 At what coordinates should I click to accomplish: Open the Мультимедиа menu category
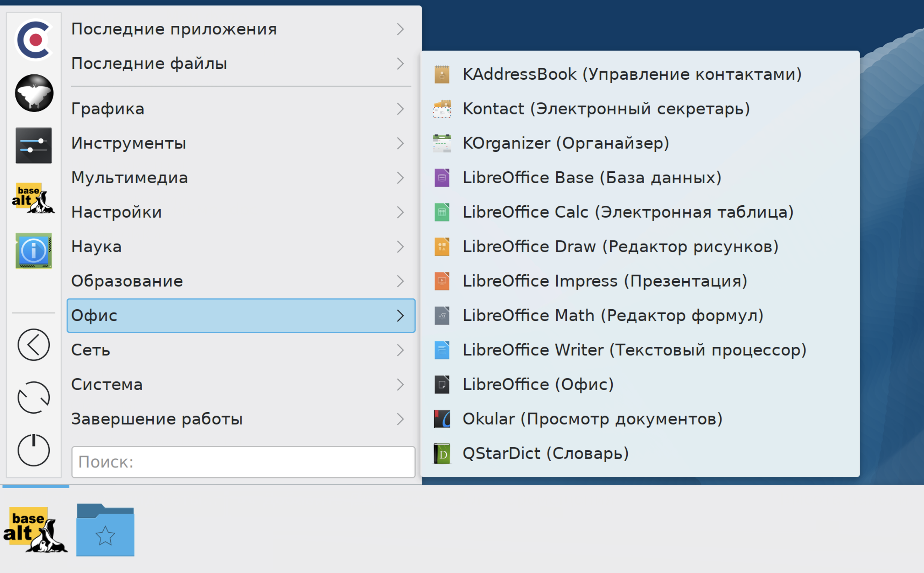(x=241, y=178)
